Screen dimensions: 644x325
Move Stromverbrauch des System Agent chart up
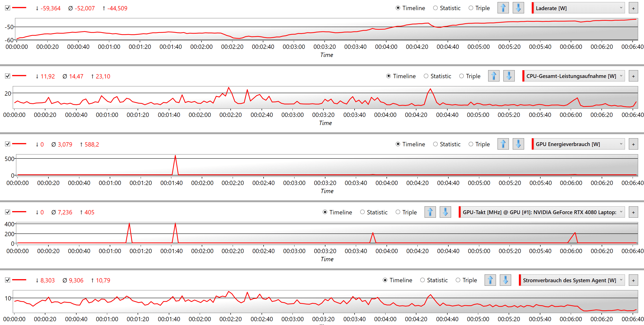[x=490, y=280]
